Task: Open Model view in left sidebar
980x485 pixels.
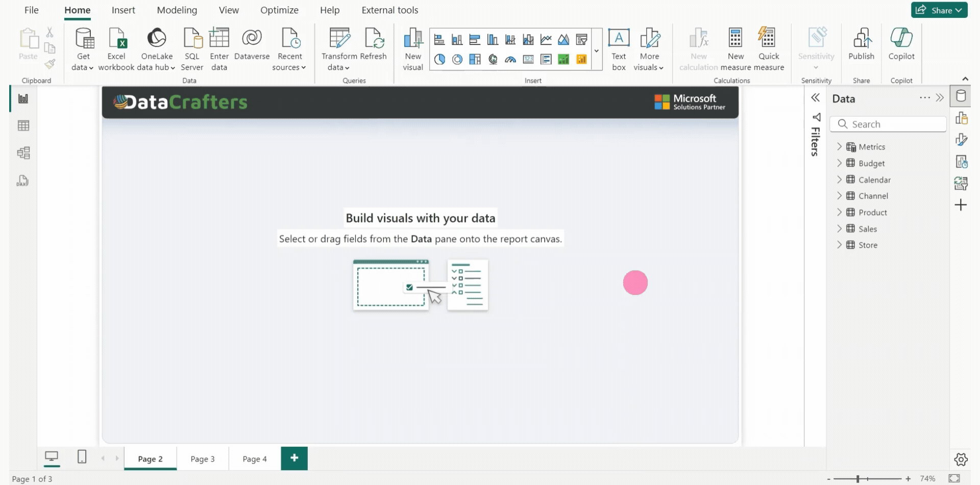Action: 23,153
